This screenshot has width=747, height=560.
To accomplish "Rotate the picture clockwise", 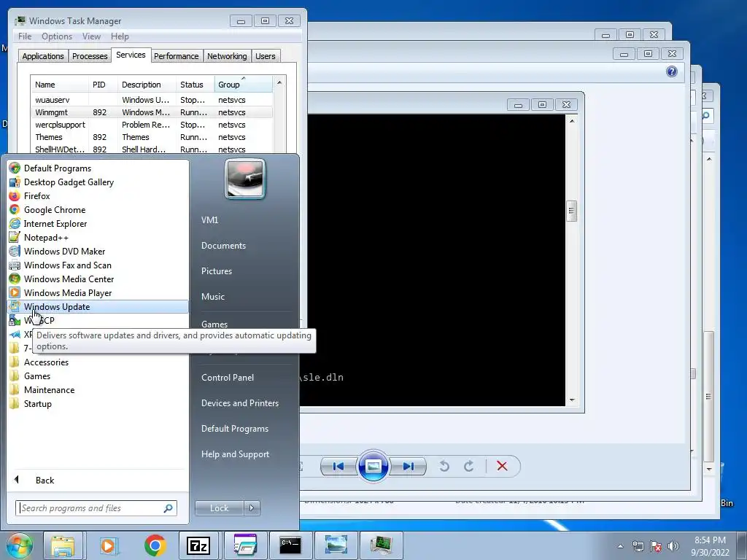I will pos(469,466).
